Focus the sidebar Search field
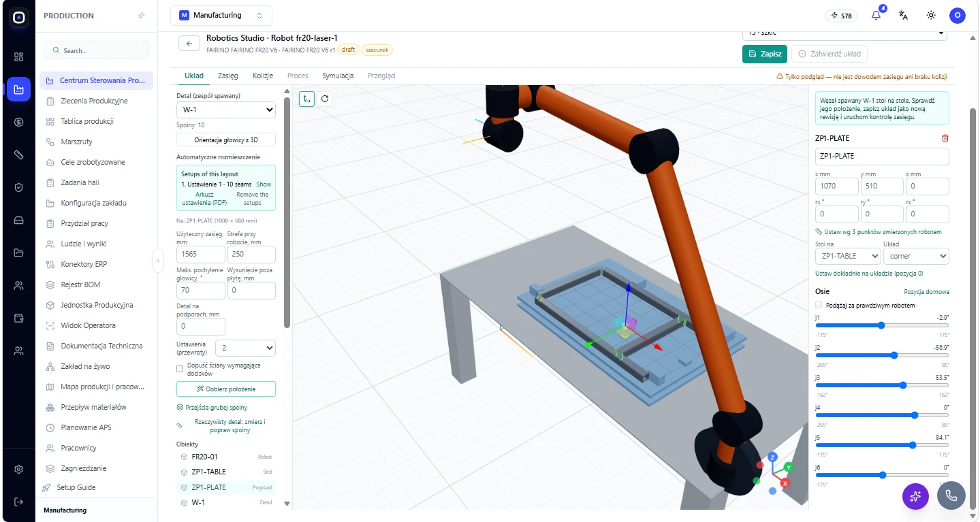Image resolution: width=980 pixels, height=522 pixels. pos(96,50)
